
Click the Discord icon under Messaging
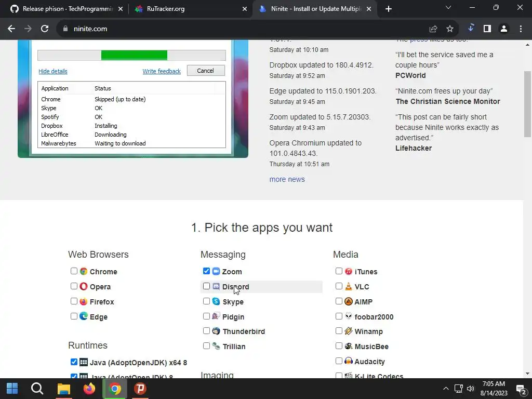click(x=216, y=286)
